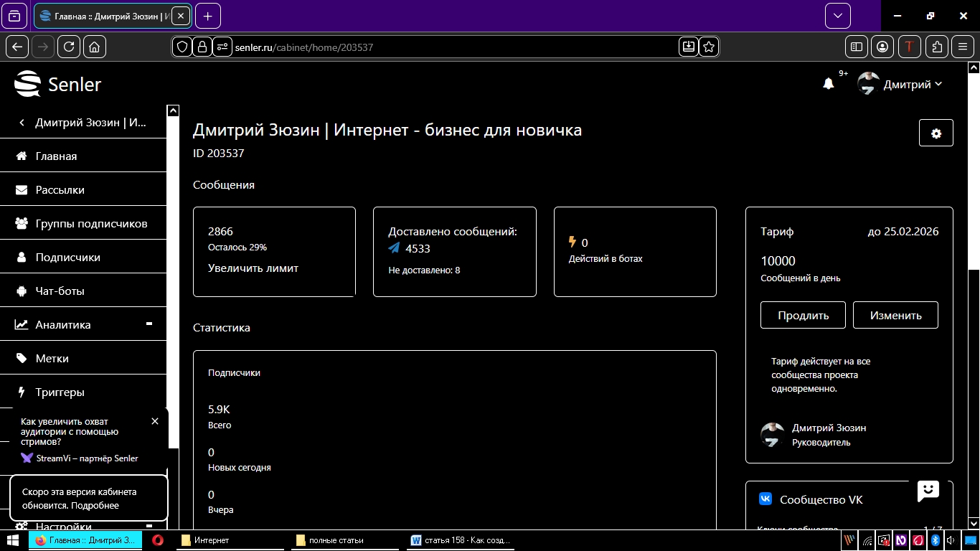Viewport: 980px width, 551px height.
Task: Open the browser tab list dropdown arrow
Action: point(837,15)
